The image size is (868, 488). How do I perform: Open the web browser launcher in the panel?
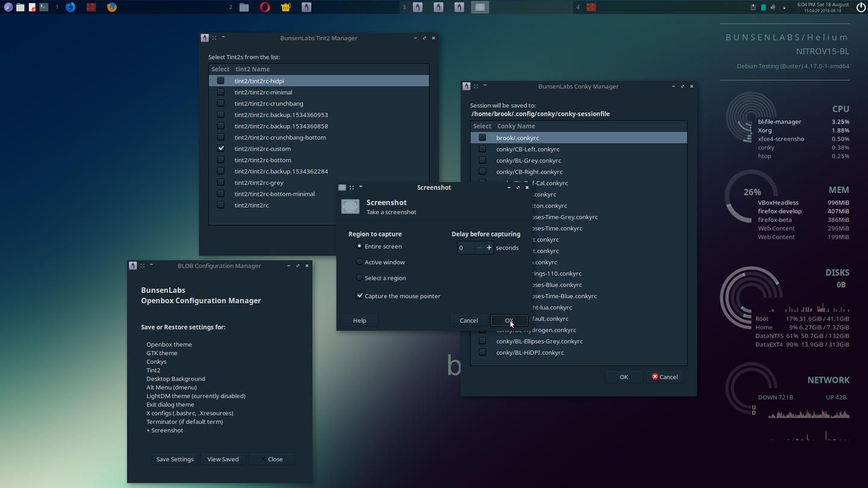coord(8,7)
